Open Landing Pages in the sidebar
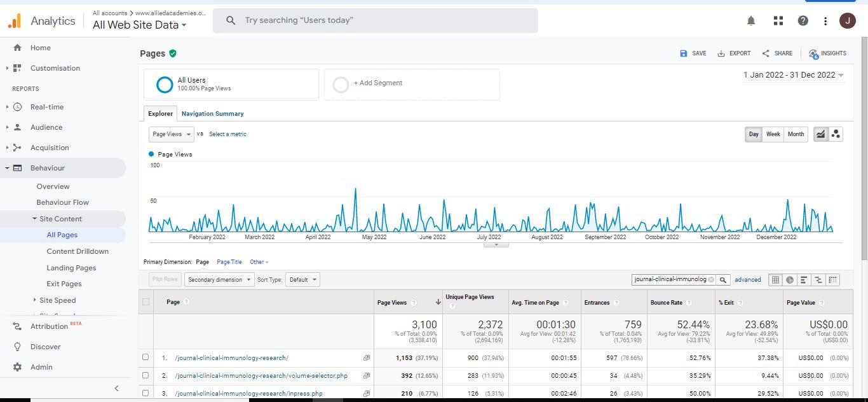868x402 pixels. [71, 268]
